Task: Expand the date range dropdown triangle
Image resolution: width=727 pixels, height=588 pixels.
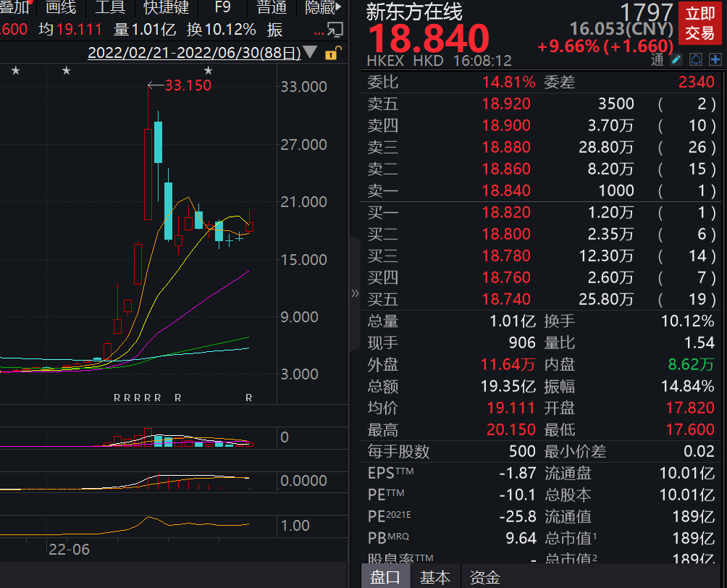Action: (x=310, y=52)
